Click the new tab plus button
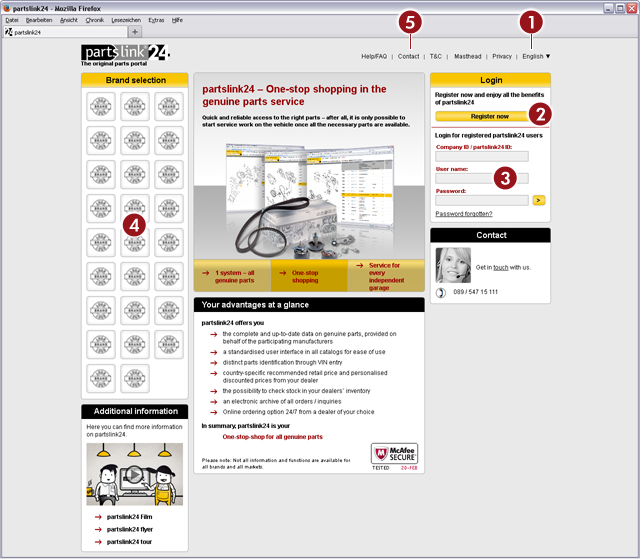 point(135,32)
